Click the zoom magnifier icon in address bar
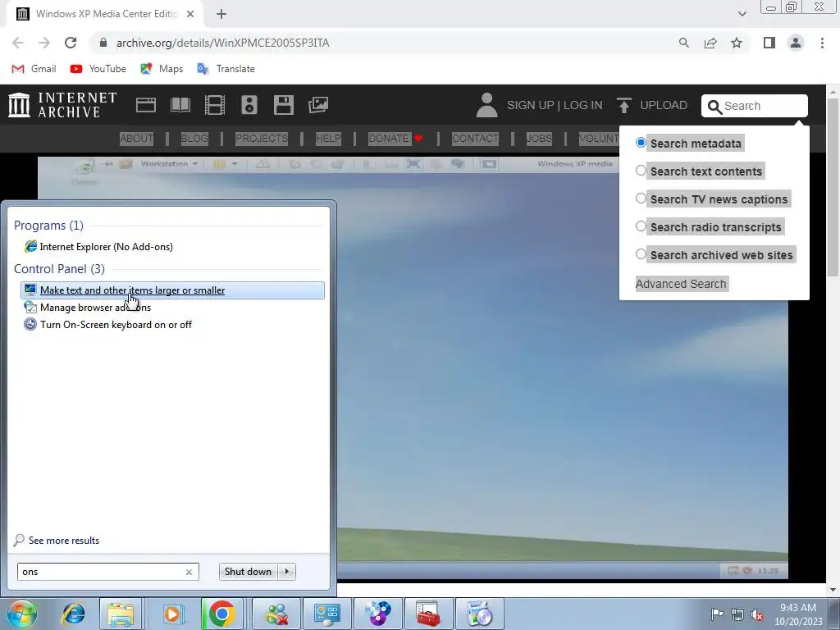Image resolution: width=840 pixels, height=630 pixels. 683,43
